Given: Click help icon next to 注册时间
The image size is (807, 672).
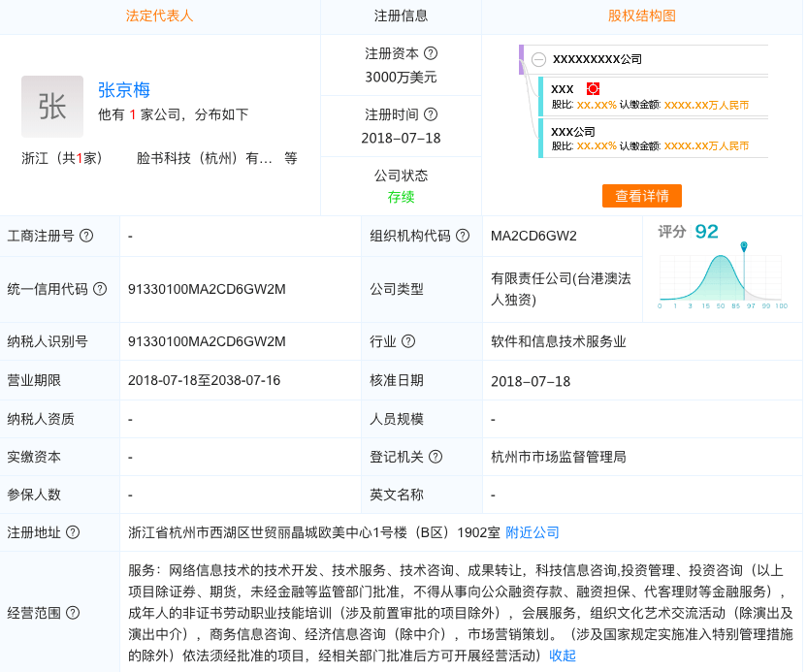Looking at the screenshot, I should point(431,114).
